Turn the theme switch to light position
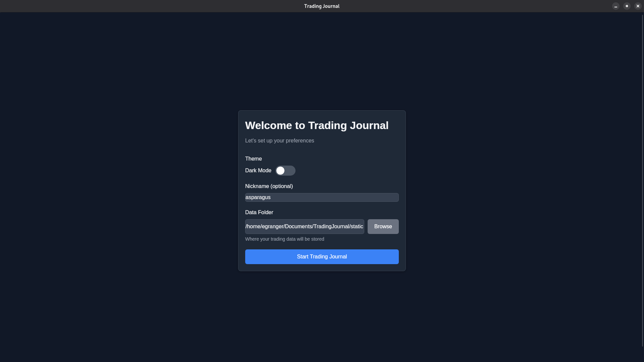This screenshot has width=644, height=362. pos(285,171)
